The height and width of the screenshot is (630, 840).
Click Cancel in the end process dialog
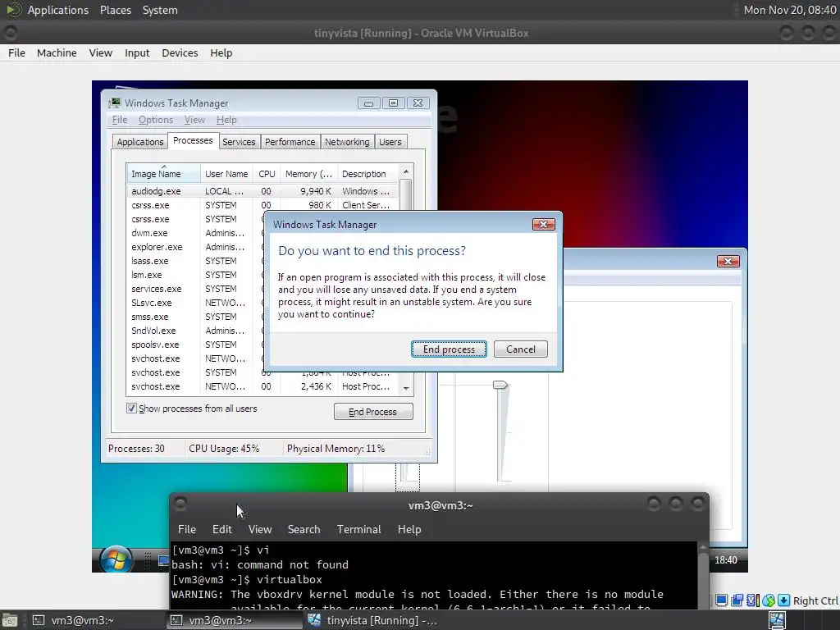(x=521, y=349)
